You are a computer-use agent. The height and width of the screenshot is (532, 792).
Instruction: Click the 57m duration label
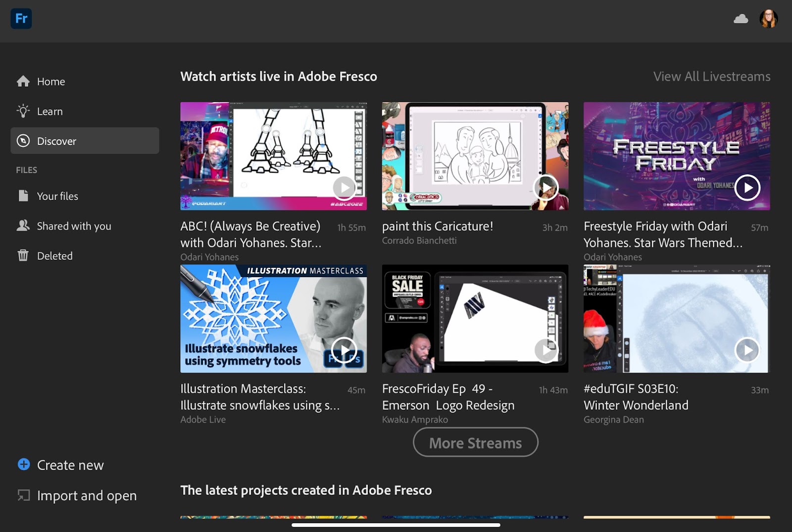coord(759,228)
